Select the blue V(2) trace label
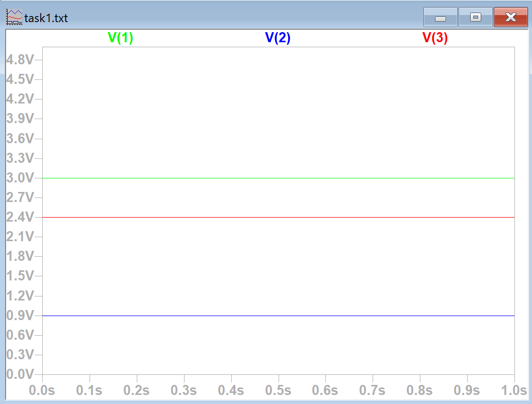This screenshot has width=532, height=404. pyautogui.click(x=278, y=38)
